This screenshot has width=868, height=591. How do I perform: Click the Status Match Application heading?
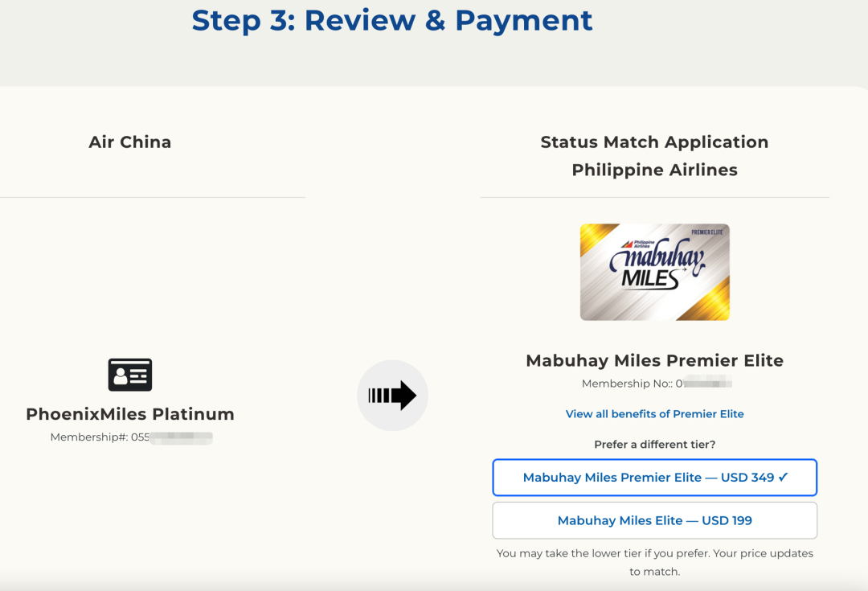click(x=654, y=142)
